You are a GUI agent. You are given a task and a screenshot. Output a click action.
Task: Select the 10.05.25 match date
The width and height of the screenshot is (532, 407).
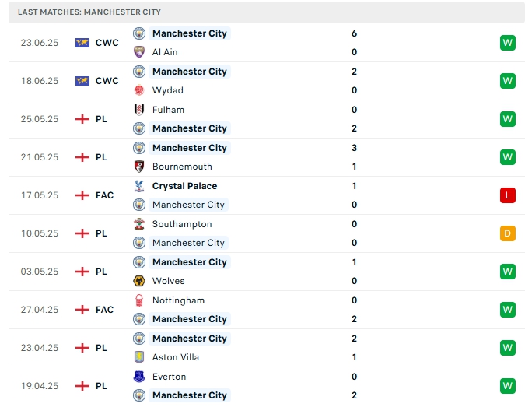(x=40, y=233)
